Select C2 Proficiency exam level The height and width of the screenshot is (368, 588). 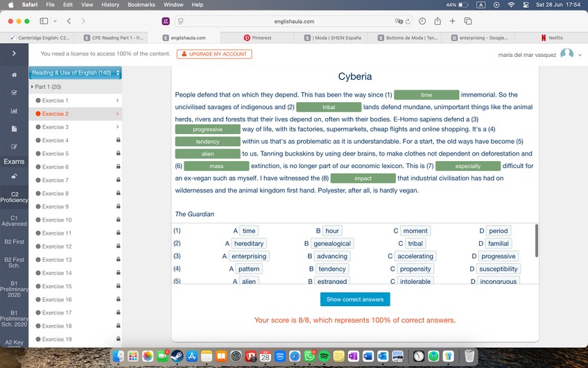pos(14,197)
